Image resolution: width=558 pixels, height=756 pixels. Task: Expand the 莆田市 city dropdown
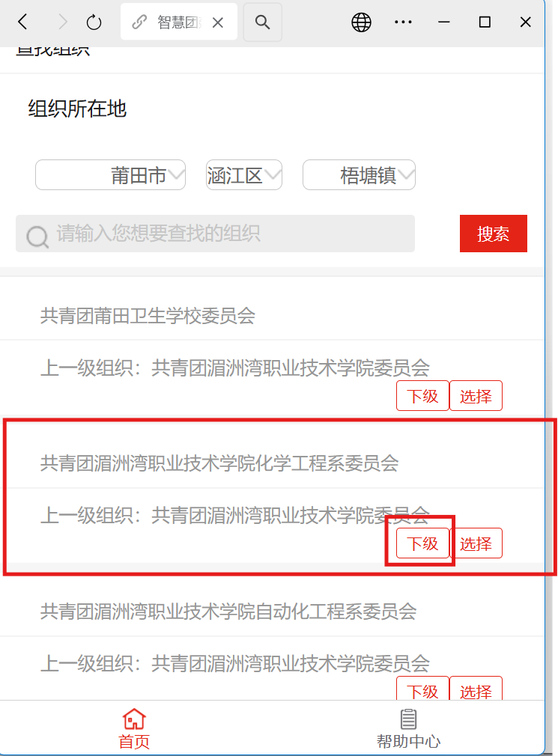tap(110, 175)
